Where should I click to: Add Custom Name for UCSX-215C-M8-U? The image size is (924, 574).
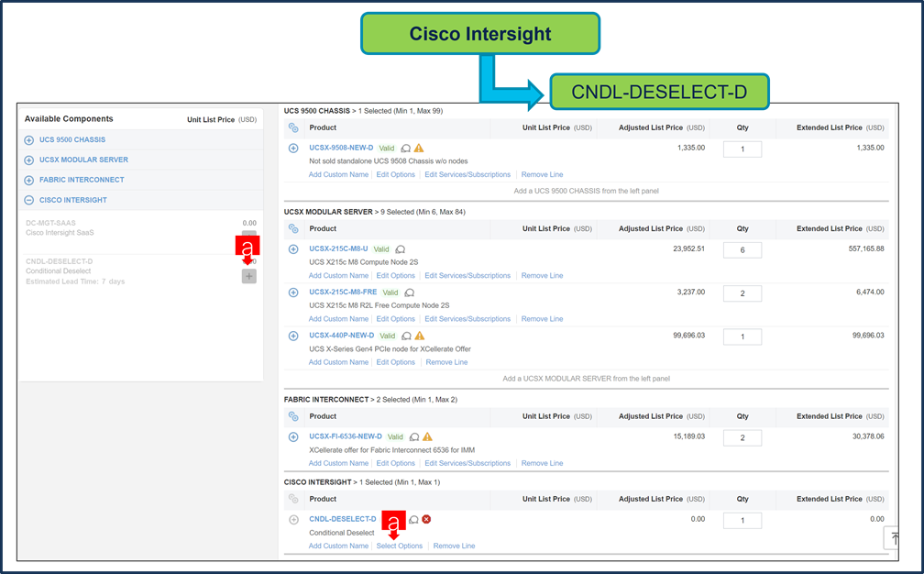point(339,276)
